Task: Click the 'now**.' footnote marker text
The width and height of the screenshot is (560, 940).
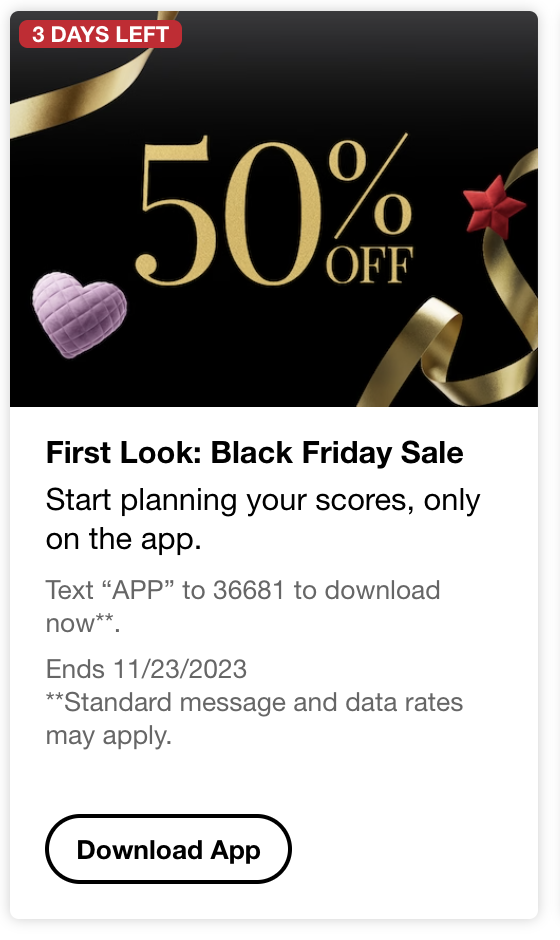Action: click(83, 623)
